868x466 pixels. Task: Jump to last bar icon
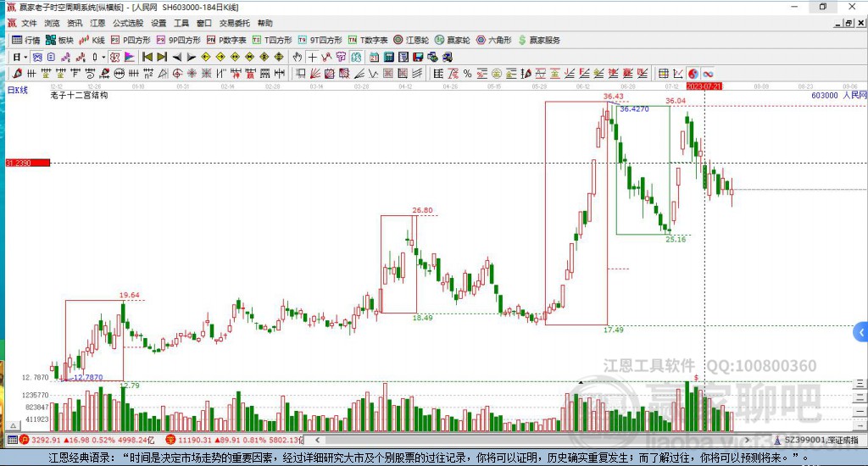click(162, 57)
